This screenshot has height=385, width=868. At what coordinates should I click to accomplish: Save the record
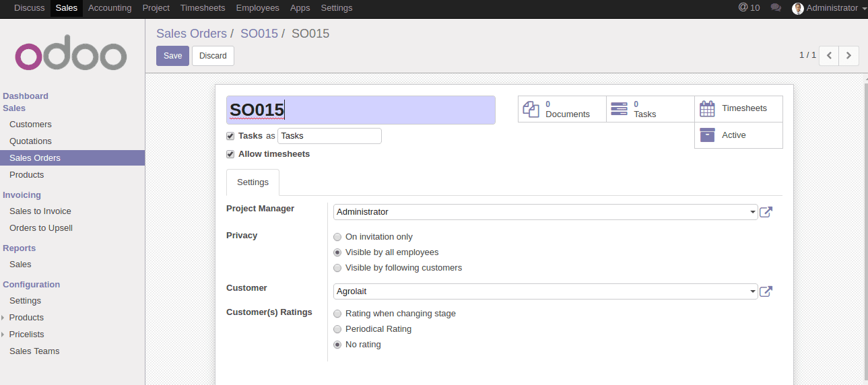point(172,56)
